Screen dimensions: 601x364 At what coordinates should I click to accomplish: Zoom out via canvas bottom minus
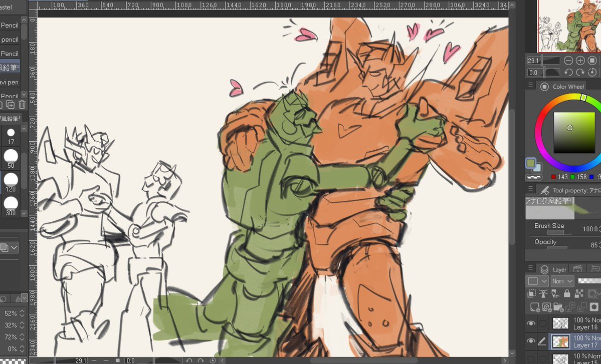point(94,360)
